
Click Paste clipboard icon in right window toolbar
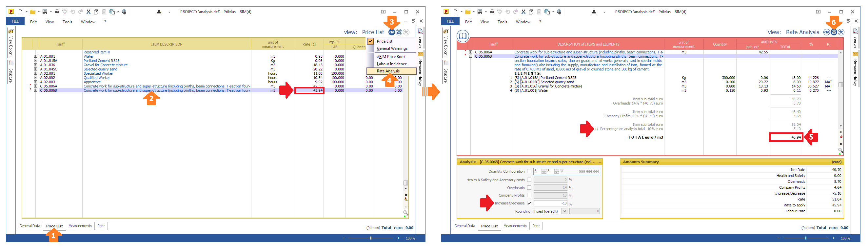click(x=539, y=12)
